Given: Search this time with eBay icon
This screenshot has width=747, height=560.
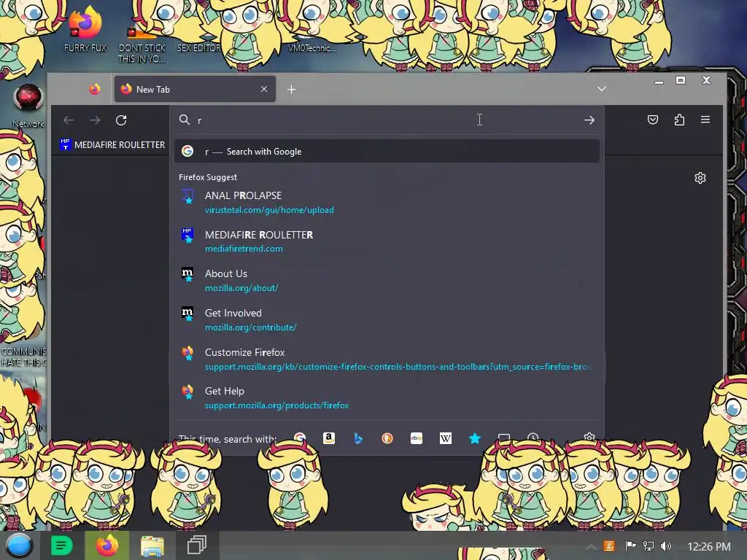Looking at the screenshot, I should (417, 438).
